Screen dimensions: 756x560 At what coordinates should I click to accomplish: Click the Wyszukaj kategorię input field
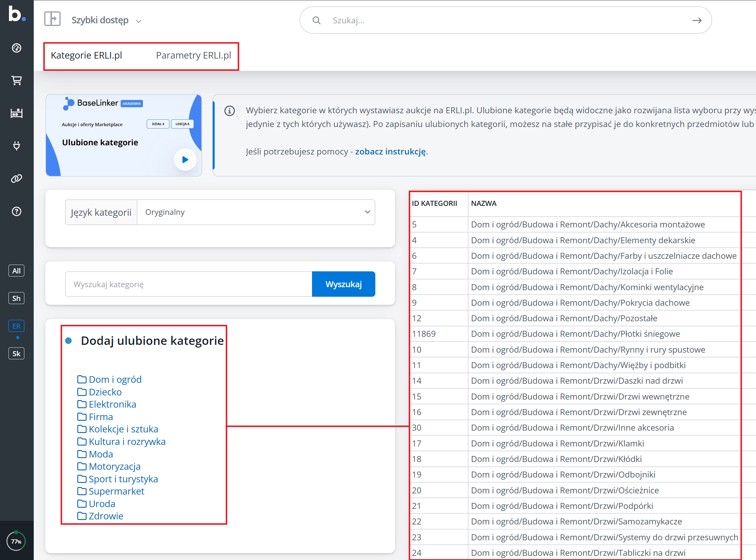pos(188,284)
